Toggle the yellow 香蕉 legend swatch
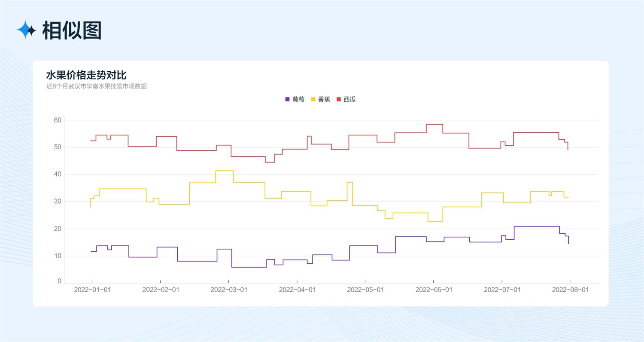This screenshot has height=342, width=644. (313, 99)
